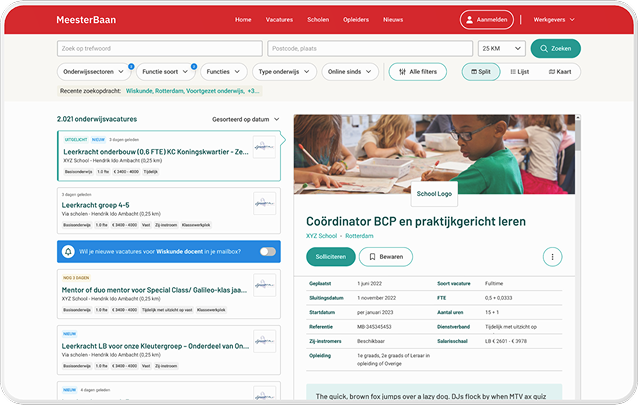The width and height of the screenshot is (638, 405).
Task: Click the School Logo badge
Action: [434, 194]
